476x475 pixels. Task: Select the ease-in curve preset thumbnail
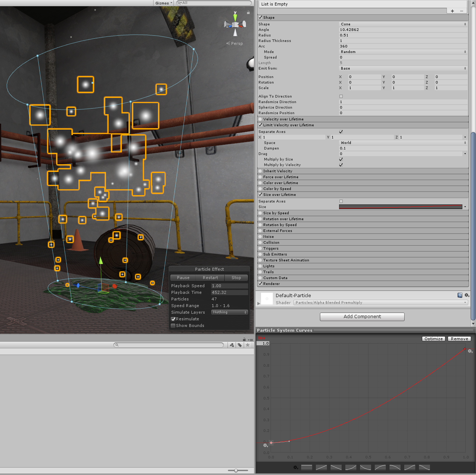350,467
